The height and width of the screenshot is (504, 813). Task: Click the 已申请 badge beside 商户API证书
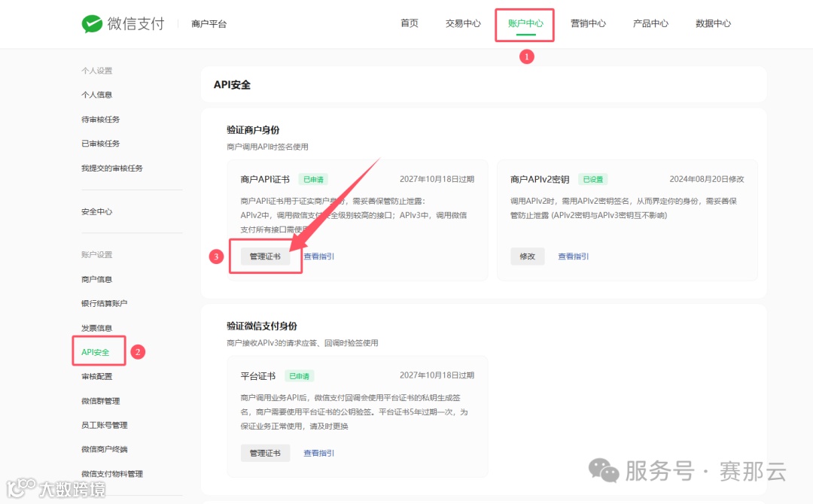313,180
